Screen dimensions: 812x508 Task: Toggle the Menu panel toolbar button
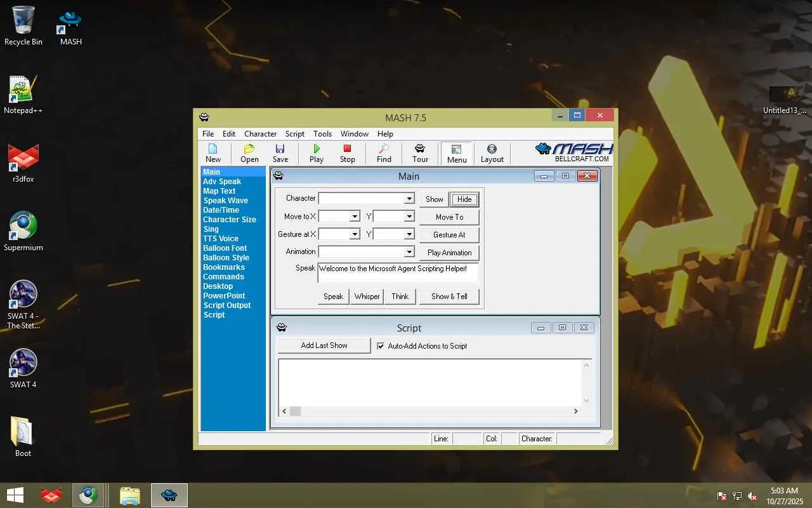(457, 153)
